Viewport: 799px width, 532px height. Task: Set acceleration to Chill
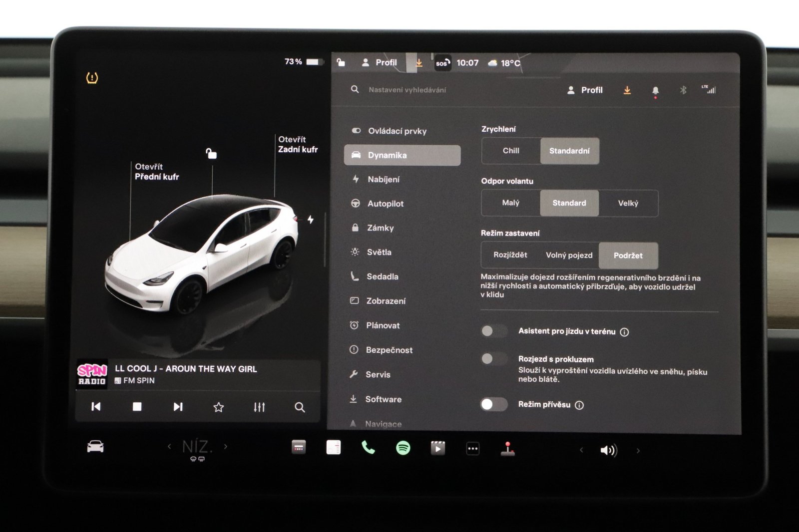[x=511, y=151]
